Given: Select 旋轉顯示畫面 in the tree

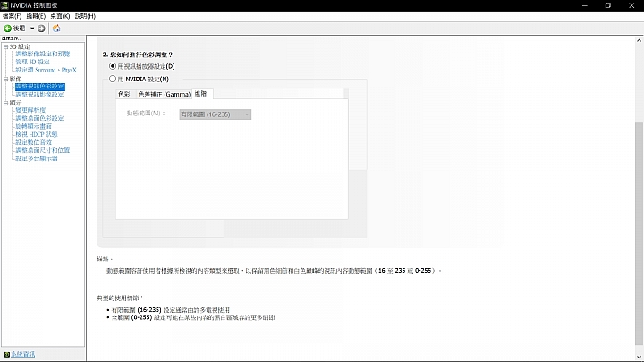Looking at the screenshot, I should tap(34, 126).
